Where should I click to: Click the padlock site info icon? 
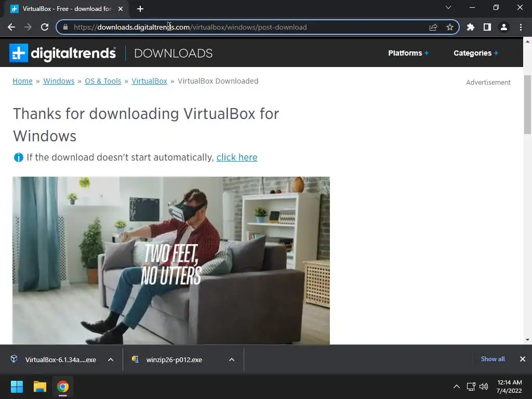click(x=65, y=27)
